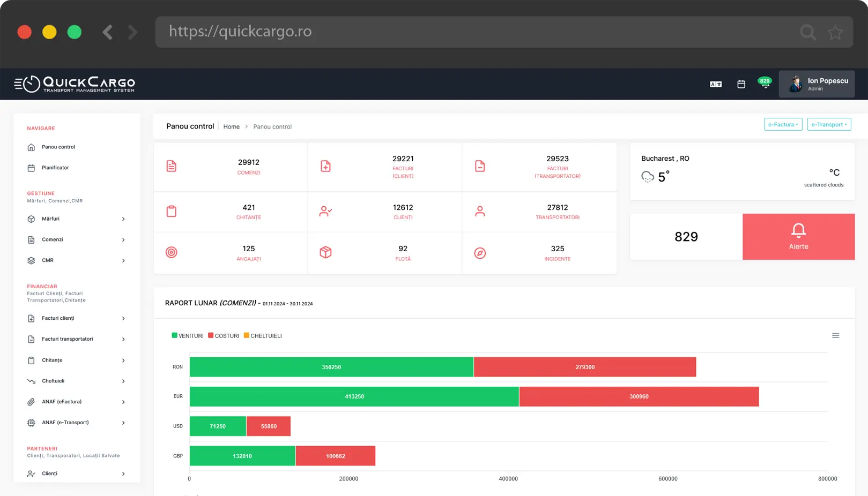Open the e-Factura dropdown

pyautogui.click(x=783, y=125)
